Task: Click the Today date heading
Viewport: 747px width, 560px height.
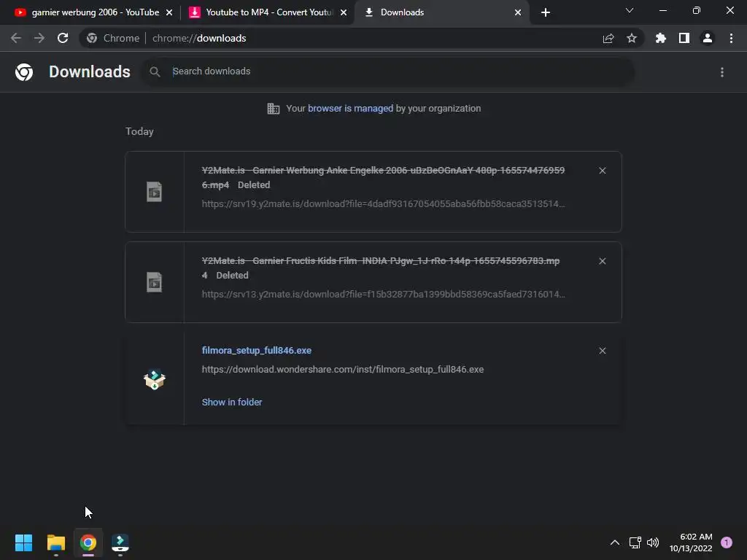Action: coord(139,132)
